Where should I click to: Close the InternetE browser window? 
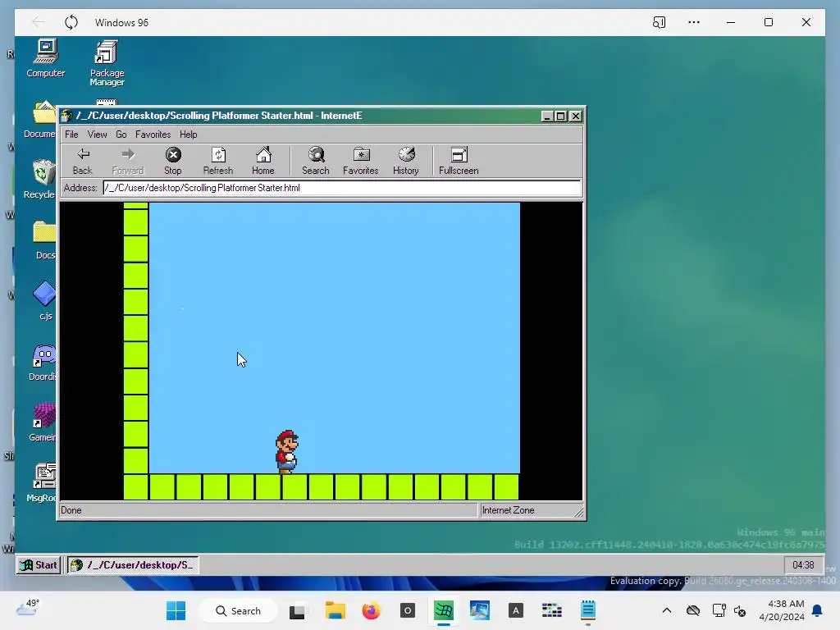point(576,116)
